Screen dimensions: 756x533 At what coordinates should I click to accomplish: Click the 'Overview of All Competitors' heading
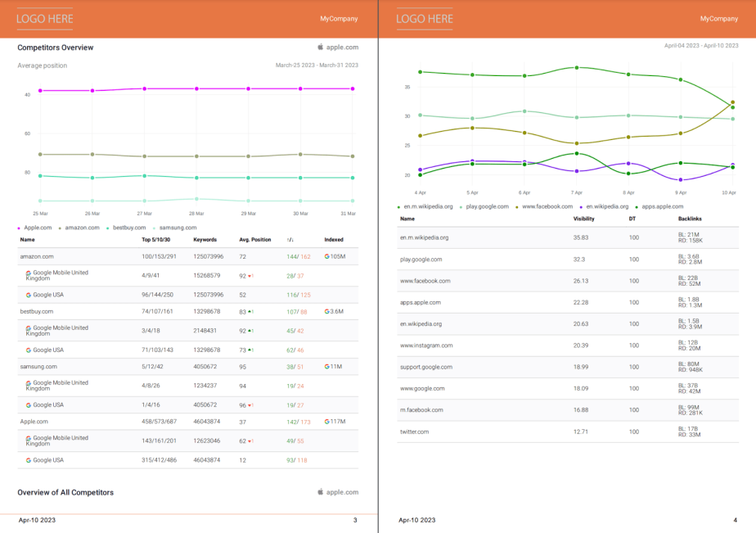click(65, 493)
